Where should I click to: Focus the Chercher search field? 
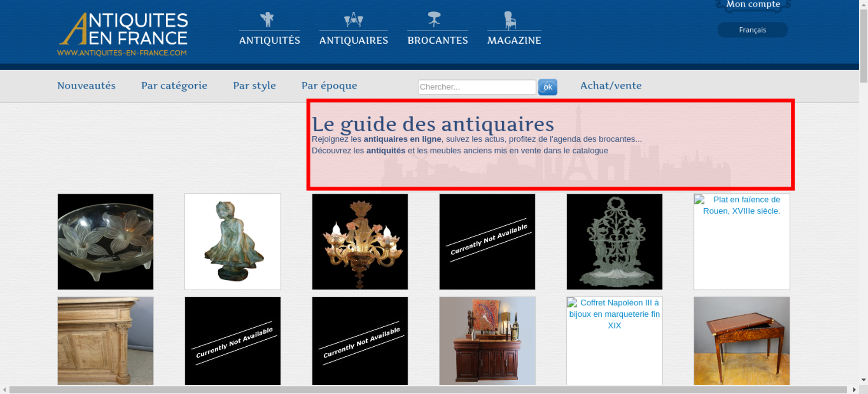click(477, 87)
